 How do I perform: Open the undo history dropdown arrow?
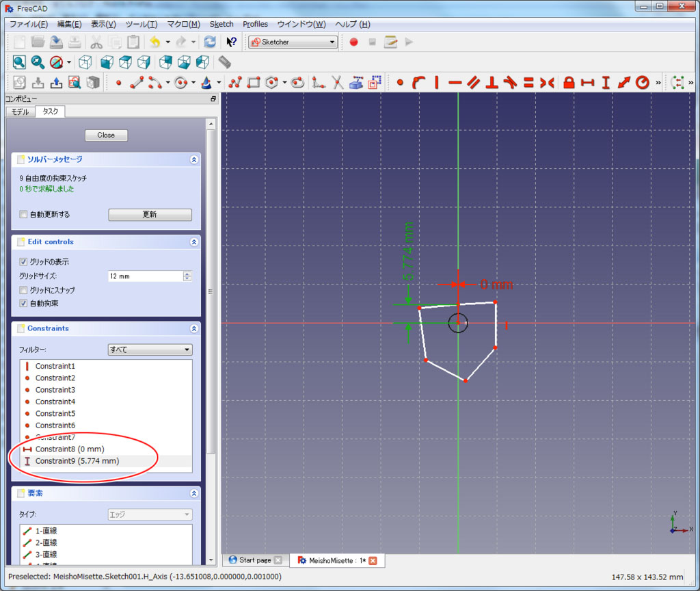[168, 42]
